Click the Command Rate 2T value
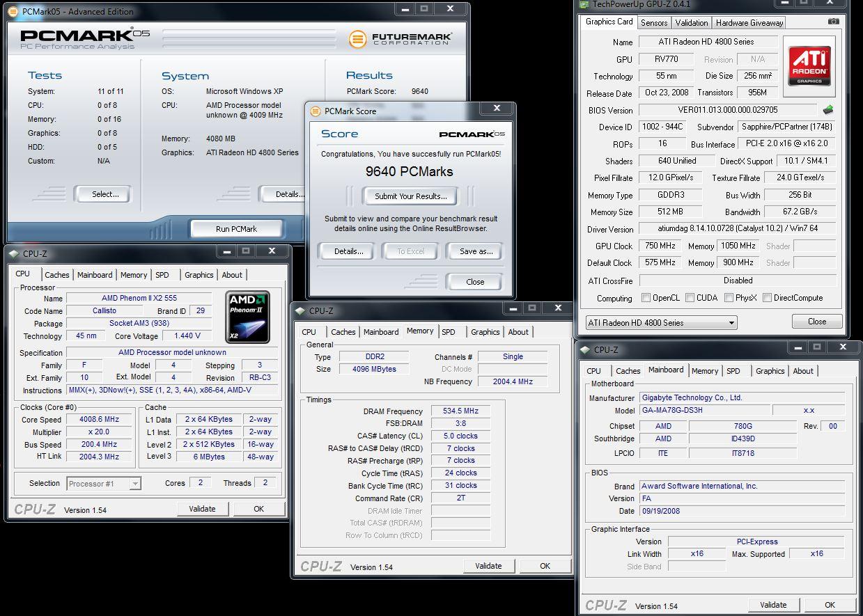Viewport: 863px width, 616px height. coord(460,498)
